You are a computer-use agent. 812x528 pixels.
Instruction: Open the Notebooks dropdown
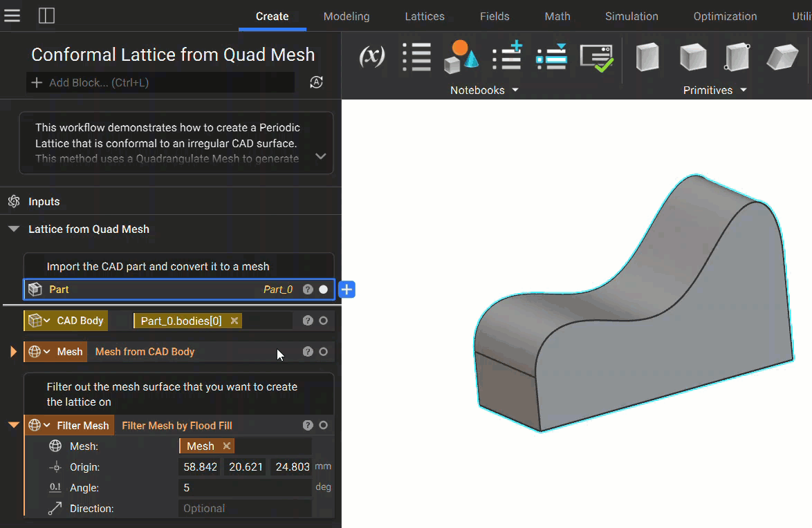(484, 90)
